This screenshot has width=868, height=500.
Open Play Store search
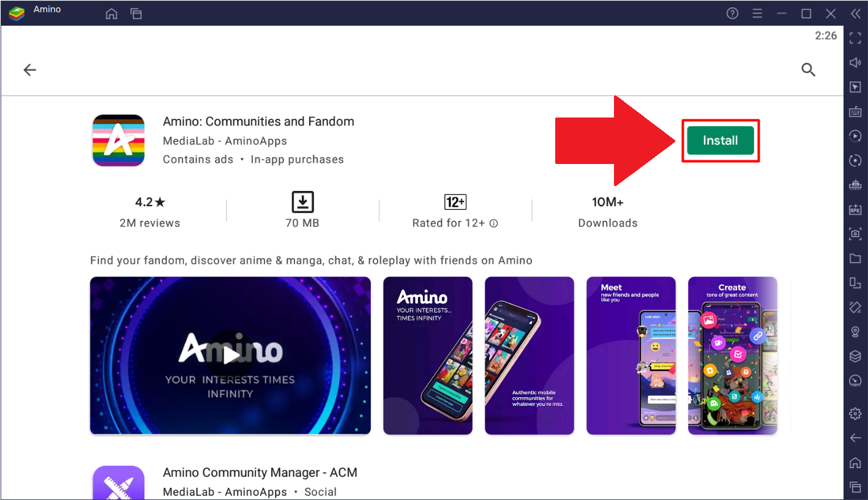(808, 69)
